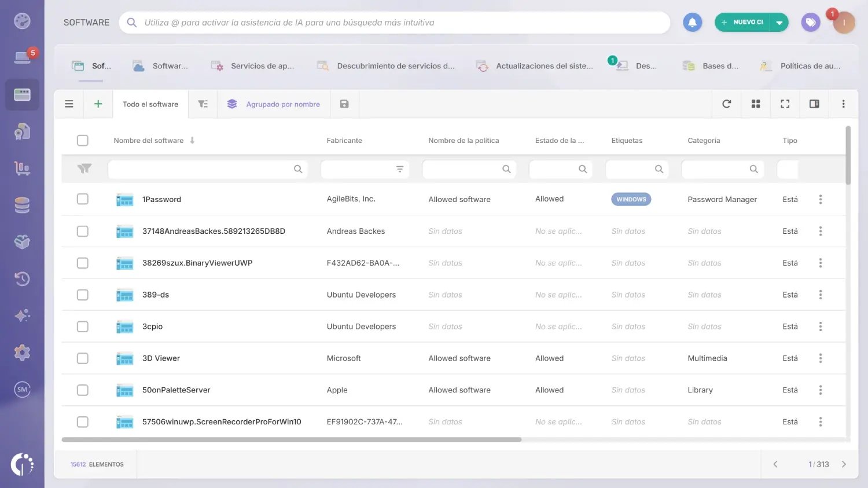
Task: Click the SM circular sidebar icon
Action: [22, 390]
